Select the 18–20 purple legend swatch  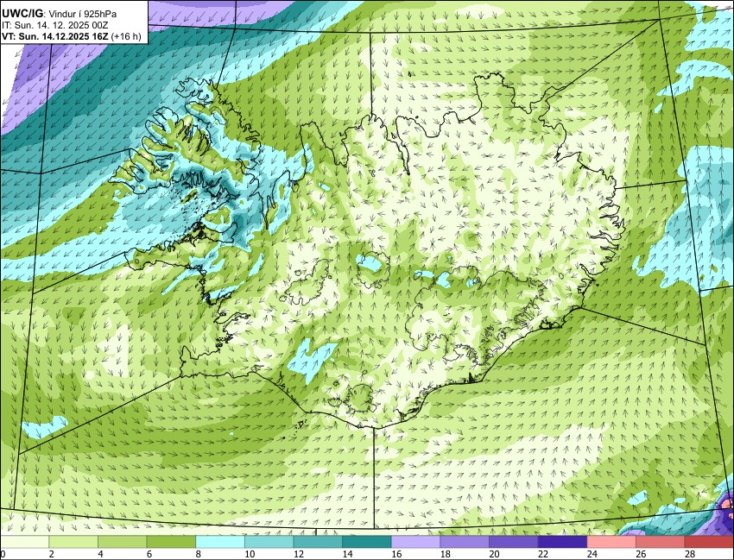click(x=465, y=542)
